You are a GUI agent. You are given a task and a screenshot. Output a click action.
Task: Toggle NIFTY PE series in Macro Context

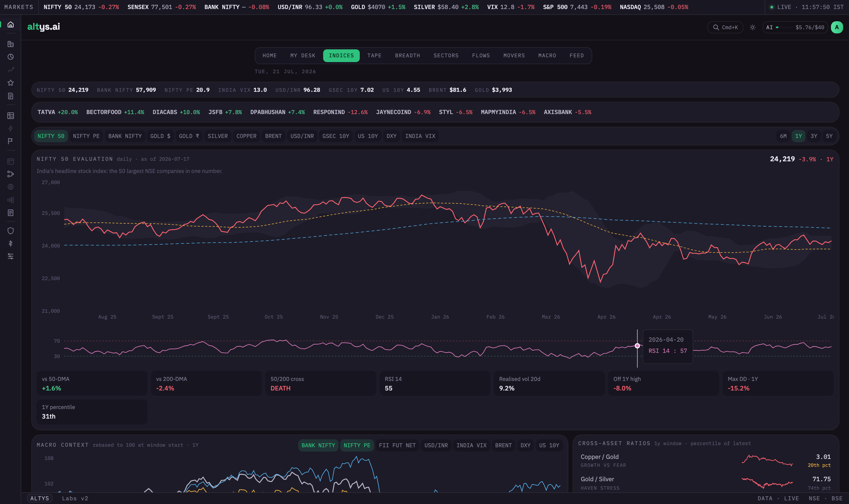point(357,445)
